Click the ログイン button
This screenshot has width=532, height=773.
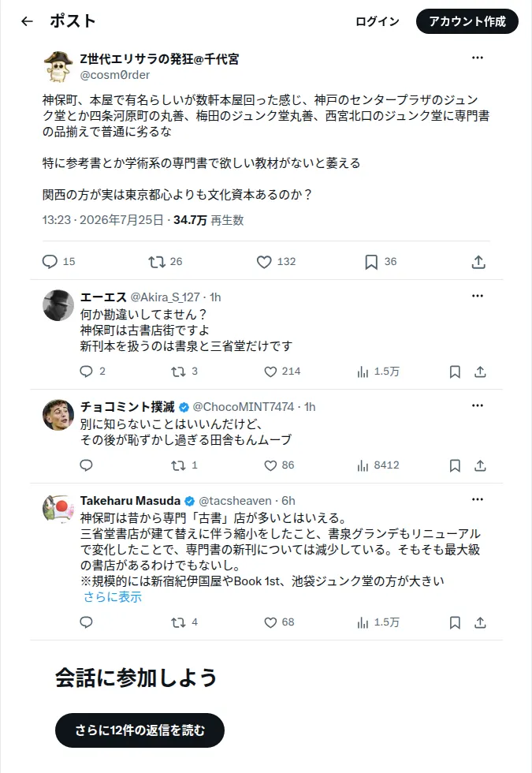[378, 22]
